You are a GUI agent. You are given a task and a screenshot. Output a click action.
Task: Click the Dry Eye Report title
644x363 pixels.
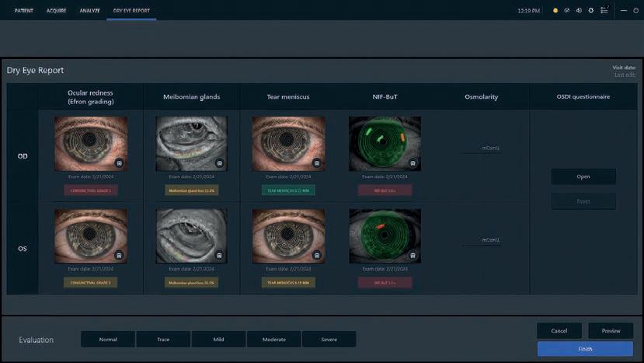pos(35,70)
